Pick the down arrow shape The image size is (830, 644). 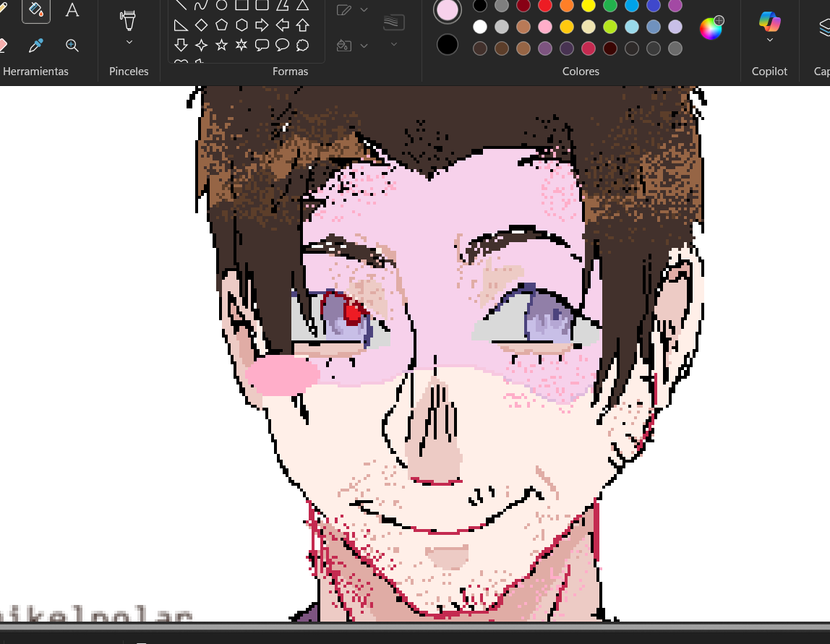pyautogui.click(x=181, y=45)
